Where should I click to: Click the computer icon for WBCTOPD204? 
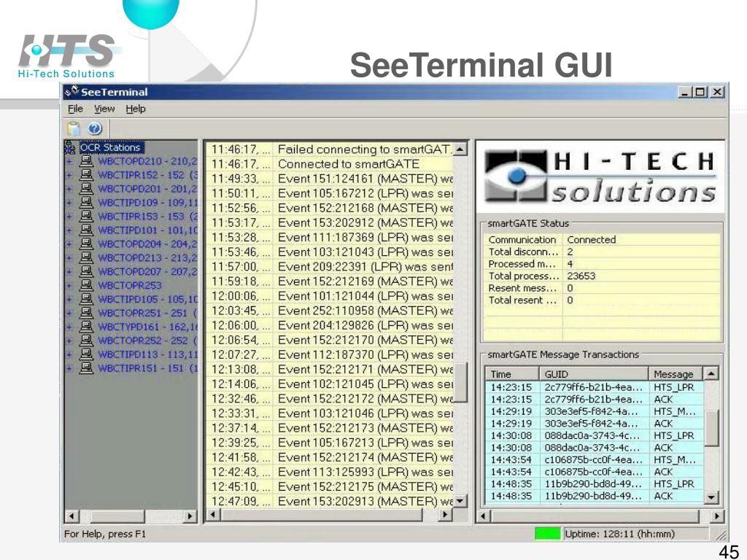[86, 244]
